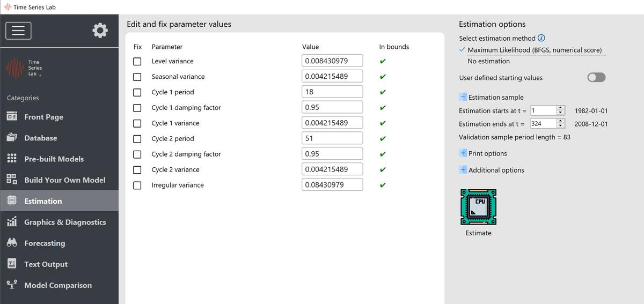Open the Model Comparison category
This screenshot has height=304, width=644.
pos(58,285)
